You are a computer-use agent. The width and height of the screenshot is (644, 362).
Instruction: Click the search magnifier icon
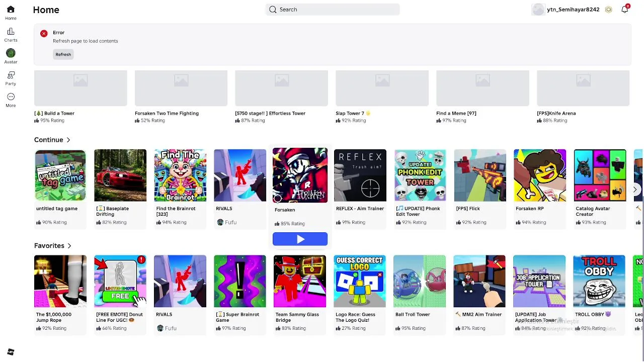[273, 10]
